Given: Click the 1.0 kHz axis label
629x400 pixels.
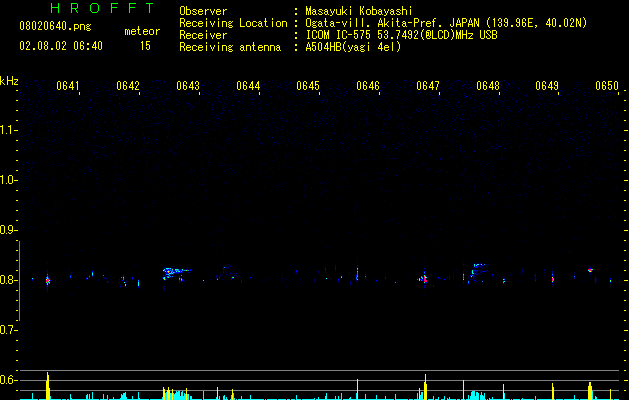Looking at the screenshot, I should (x=8, y=180).
